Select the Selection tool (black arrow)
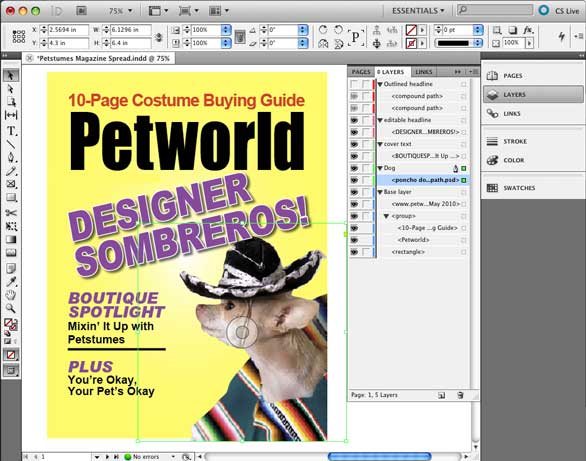Screen dimensions: 586x461 point(11,75)
